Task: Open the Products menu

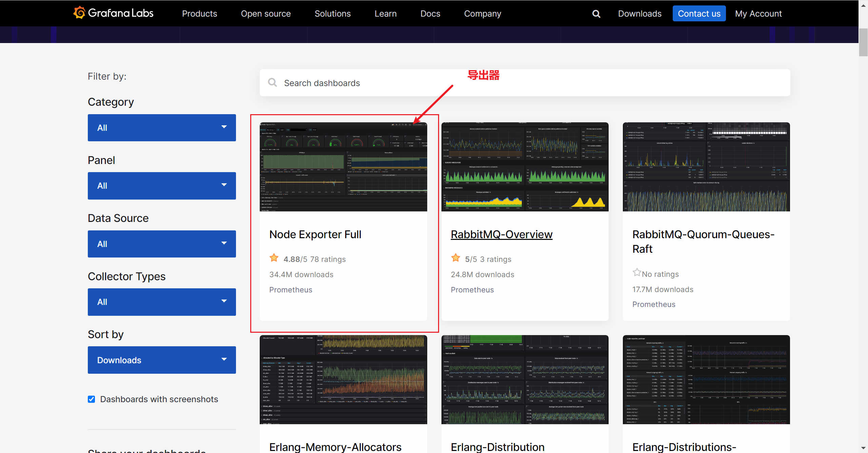Action: [x=199, y=14]
